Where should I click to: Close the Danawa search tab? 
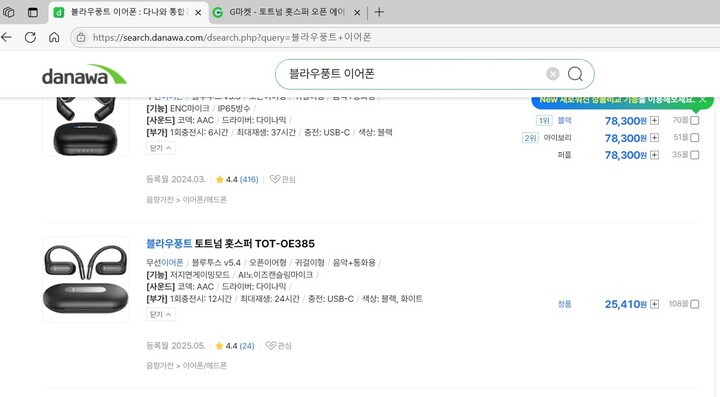(198, 13)
